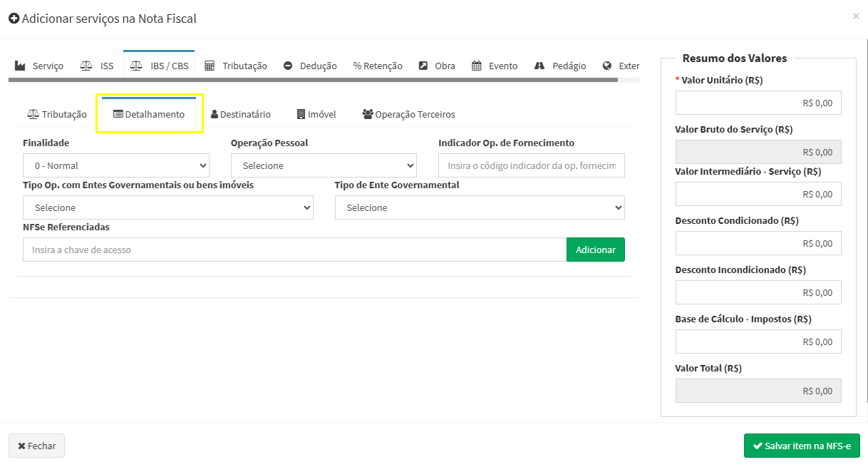Expand the Operação Pessoal dropdown
This screenshot has height=467, width=868.
pos(324,165)
